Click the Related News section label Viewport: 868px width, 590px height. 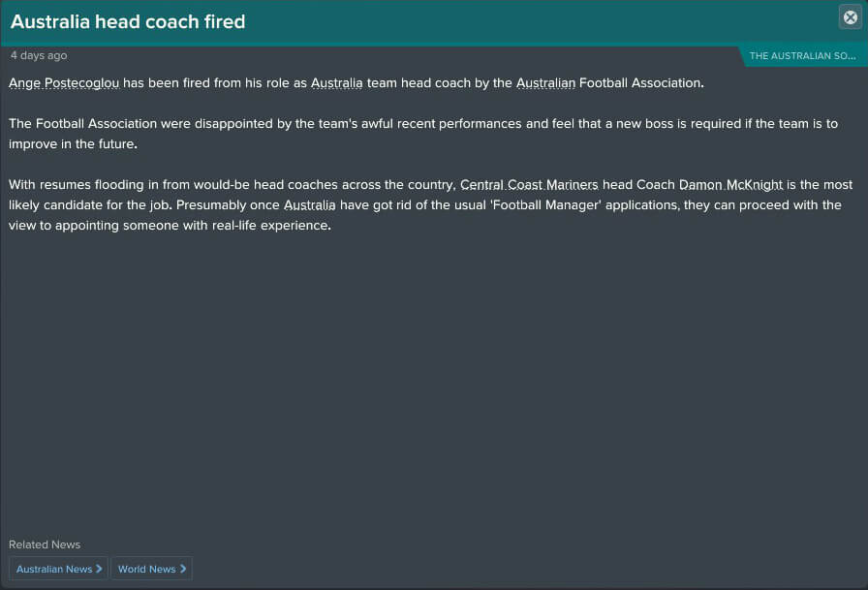pyautogui.click(x=45, y=544)
